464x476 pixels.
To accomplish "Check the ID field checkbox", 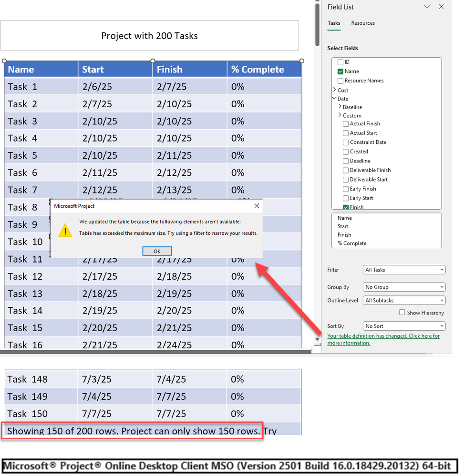I will pyautogui.click(x=340, y=62).
